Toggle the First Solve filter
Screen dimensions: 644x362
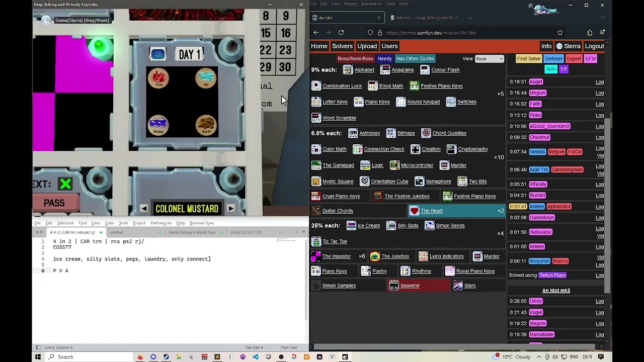point(529,59)
